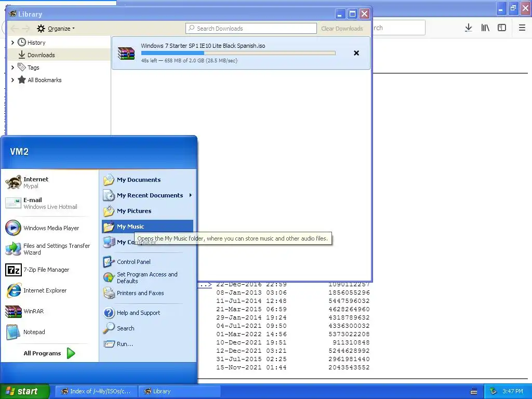Screen dimensions: 532x399
Task: Switch to Index of ISOs taskbar button
Action: coord(96,391)
